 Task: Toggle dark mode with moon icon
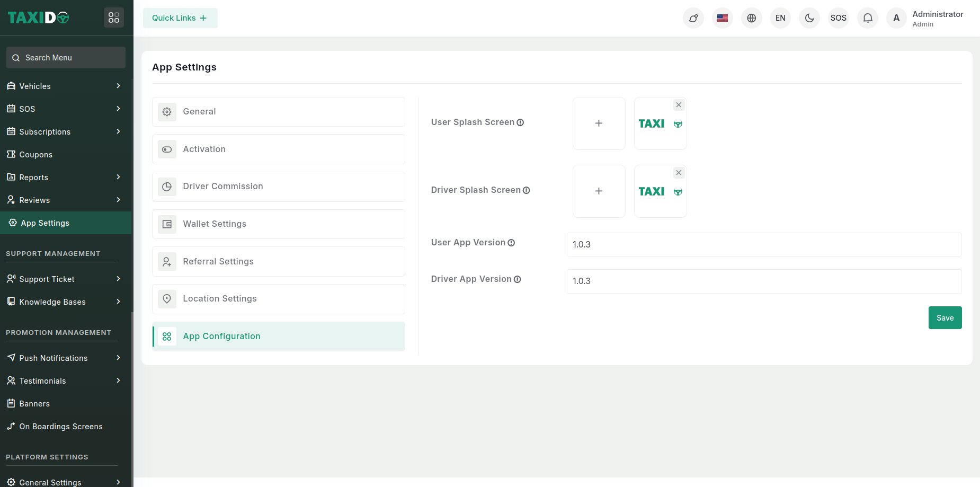click(x=809, y=18)
